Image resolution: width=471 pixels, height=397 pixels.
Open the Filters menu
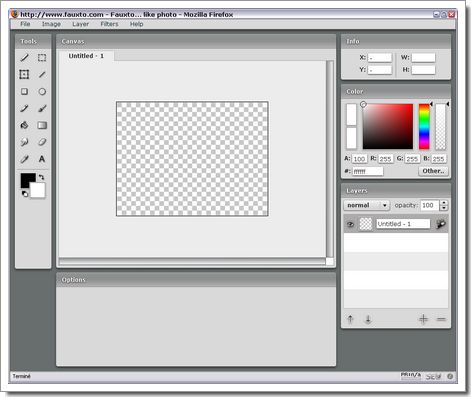109,24
